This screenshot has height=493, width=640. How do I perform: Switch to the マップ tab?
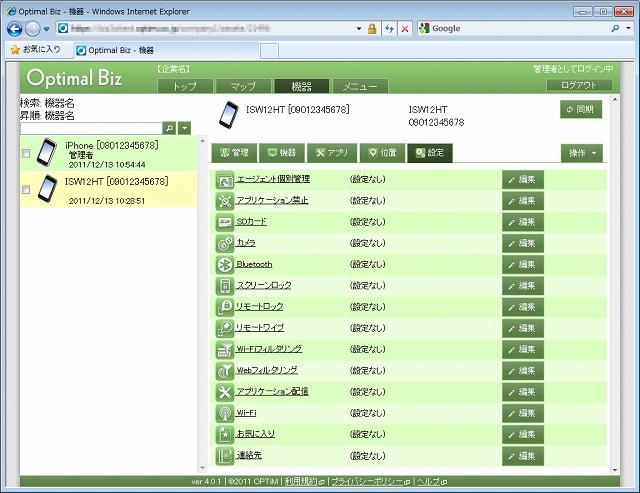[243, 86]
